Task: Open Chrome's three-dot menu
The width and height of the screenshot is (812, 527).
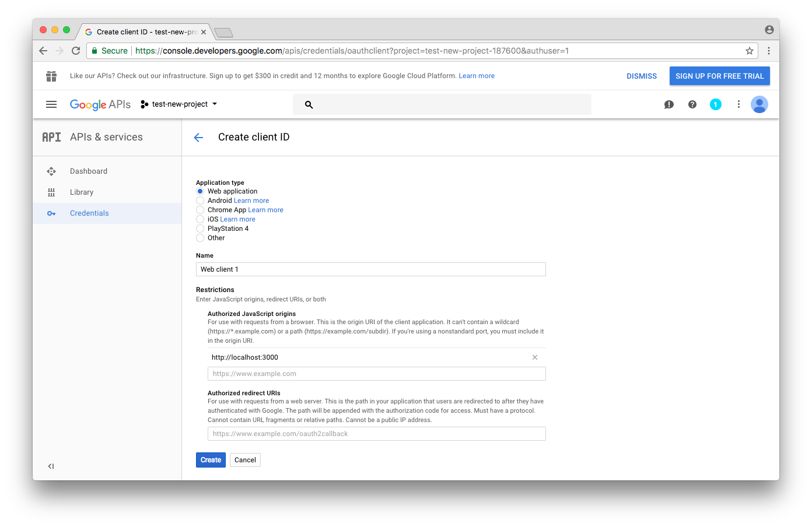Action: (x=769, y=51)
